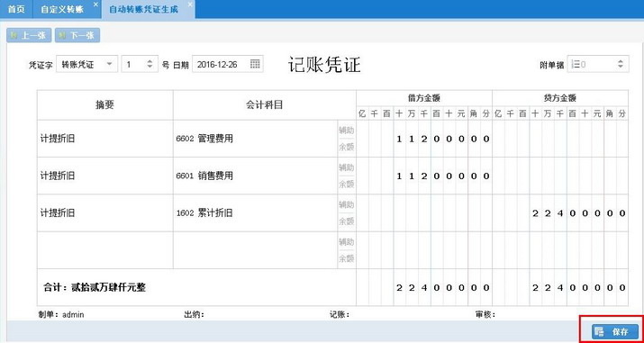This screenshot has height=343, width=644.
Task: Click 辅助 in the 管理费用 row
Action: [346, 130]
